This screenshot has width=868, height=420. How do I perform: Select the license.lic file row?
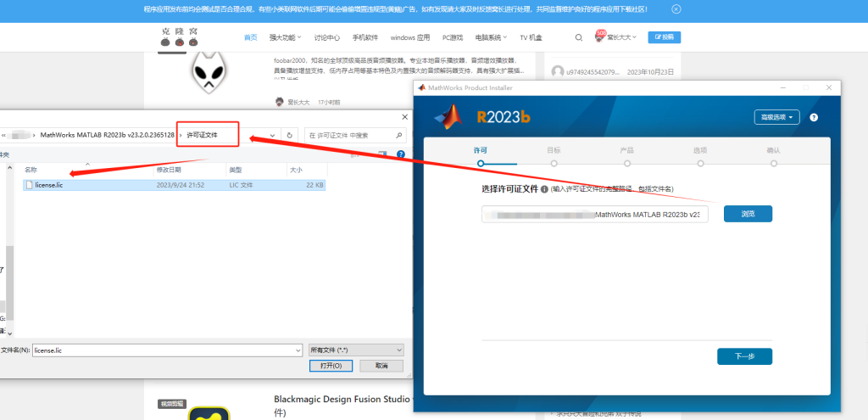[175, 185]
